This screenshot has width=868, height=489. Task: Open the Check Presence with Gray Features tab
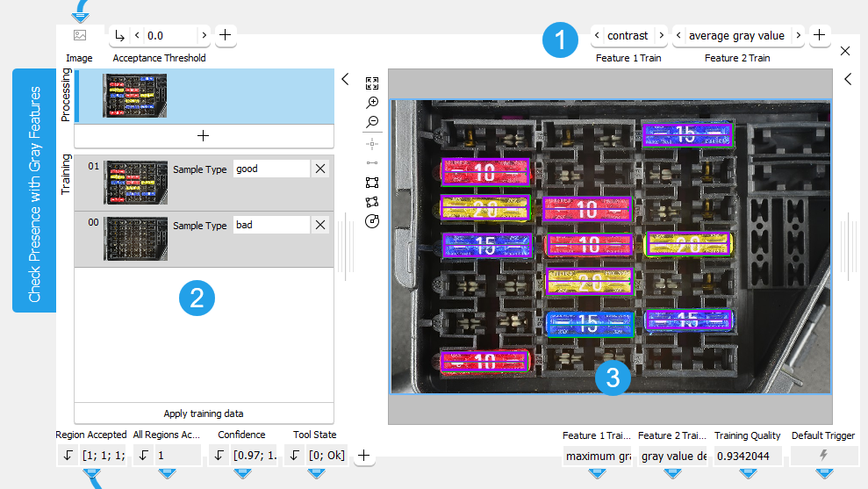click(34, 191)
